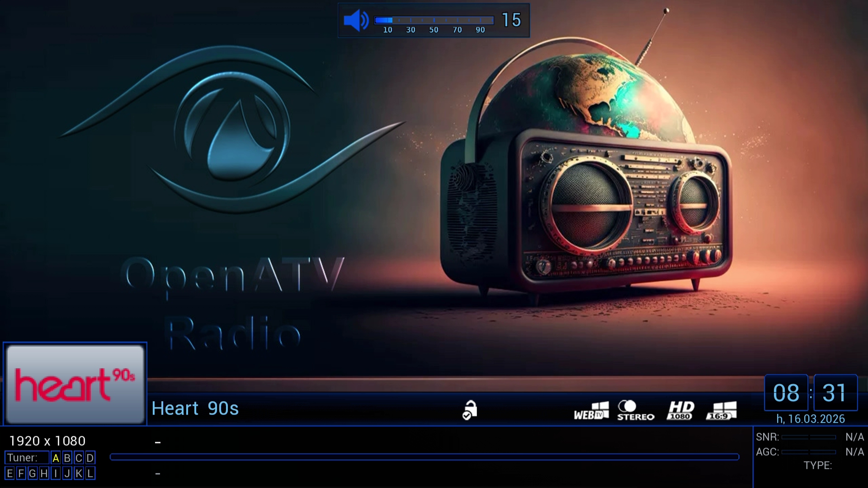Click the unlocked padlock encryption icon
The height and width of the screenshot is (488, 868).
(x=470, y=410)
